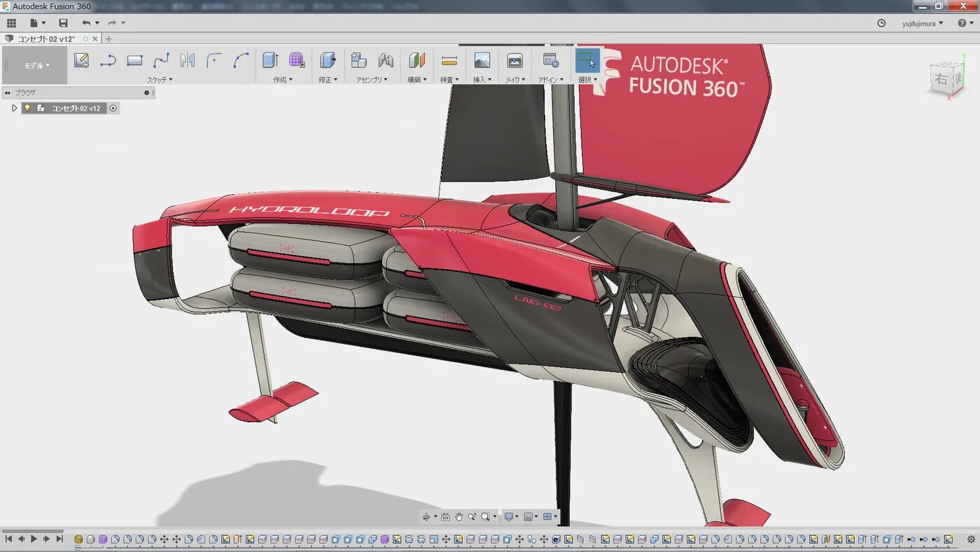The height and width of the screenshot is (552, 980).
Task: Open the 構築 menu
Action: tap(417, 80)
